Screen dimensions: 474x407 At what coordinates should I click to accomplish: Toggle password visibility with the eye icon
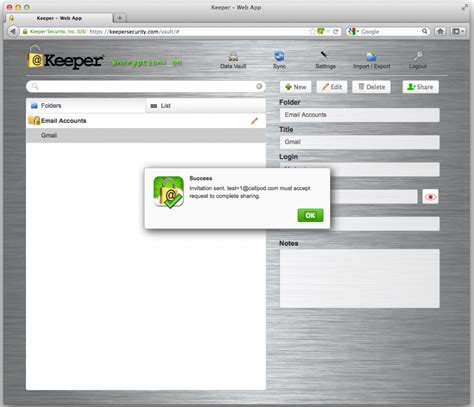[430, 197]
